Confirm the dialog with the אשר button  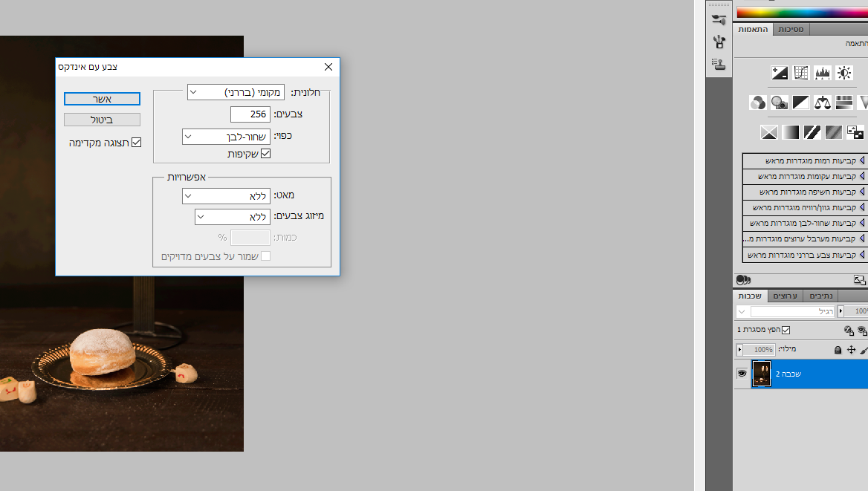[x=102, y=99]
